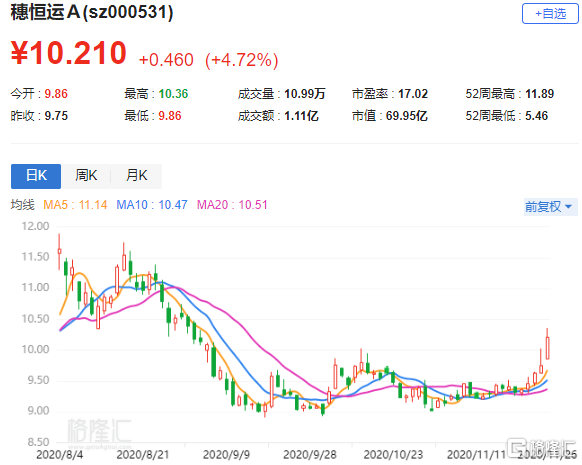Click the 2020/10/23 date axis label
The height and width of the screenshot is (465, 582).
coord(393,455)
